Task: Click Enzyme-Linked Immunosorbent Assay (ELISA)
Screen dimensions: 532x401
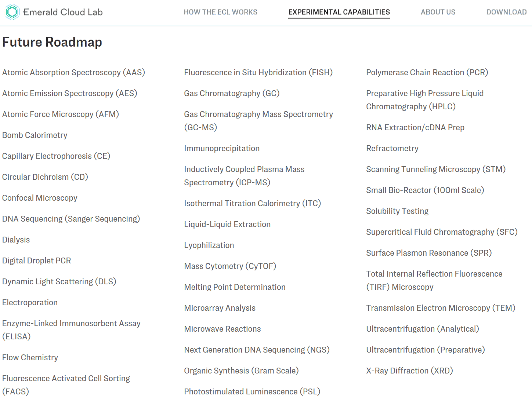Action: pyautogui.click(x=71, y=330)
